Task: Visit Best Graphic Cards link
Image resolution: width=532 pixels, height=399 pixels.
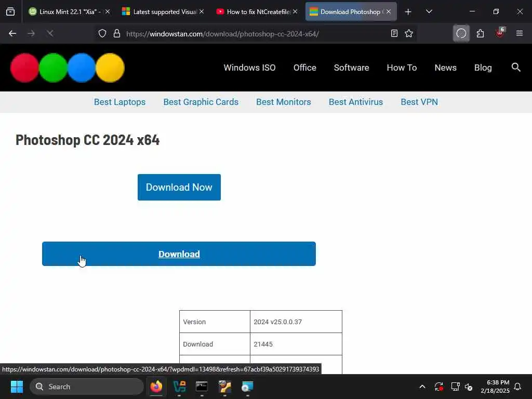Action: pyautogui.click(x=201, y=102)
